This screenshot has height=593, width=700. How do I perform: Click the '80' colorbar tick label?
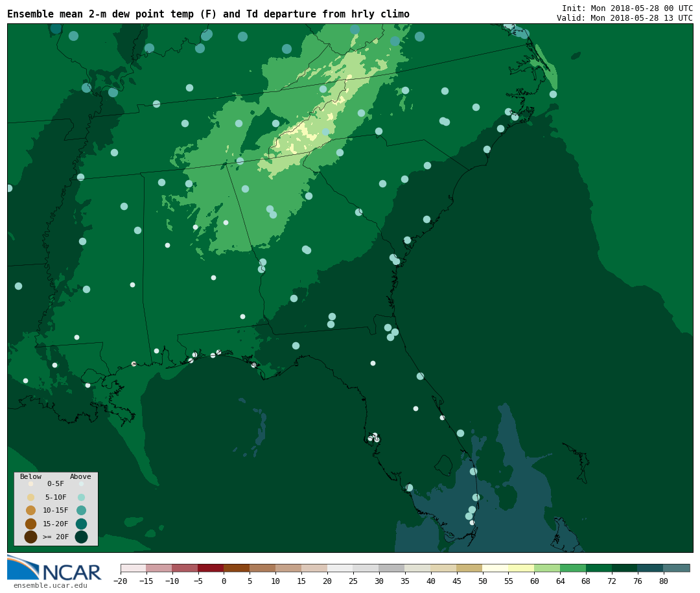pos(664,581)
